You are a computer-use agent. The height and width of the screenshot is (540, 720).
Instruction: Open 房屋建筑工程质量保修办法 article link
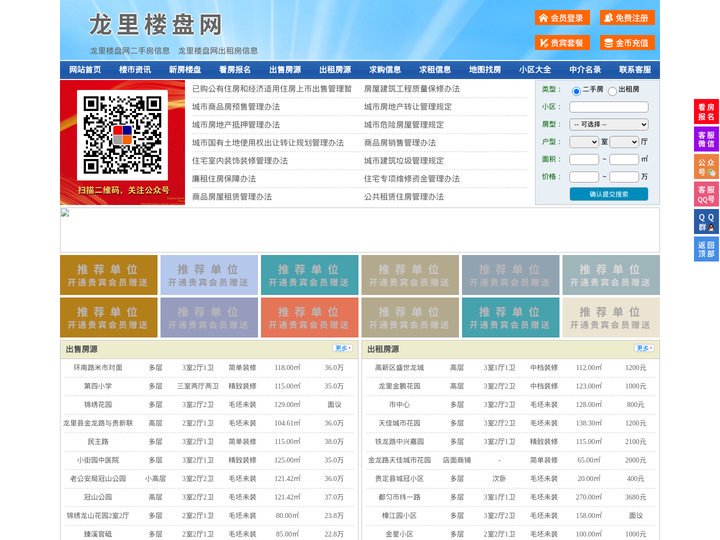click(x=412, y=89)
